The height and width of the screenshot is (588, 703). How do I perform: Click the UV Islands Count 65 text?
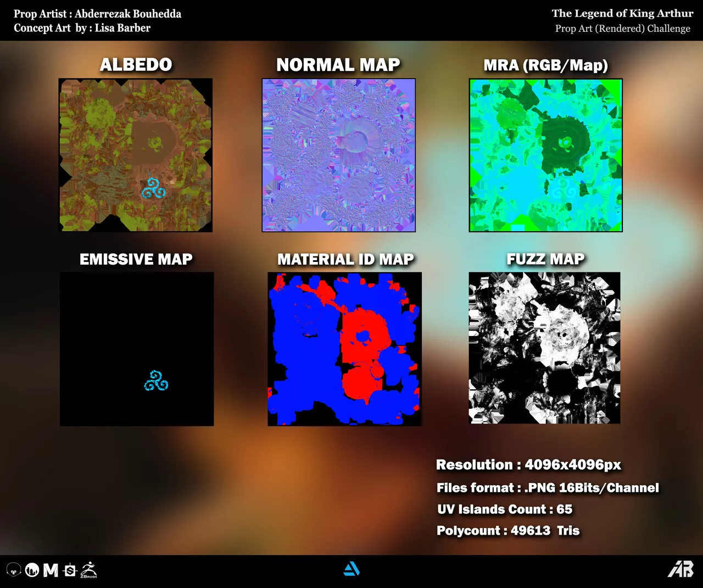coord(504,509)
